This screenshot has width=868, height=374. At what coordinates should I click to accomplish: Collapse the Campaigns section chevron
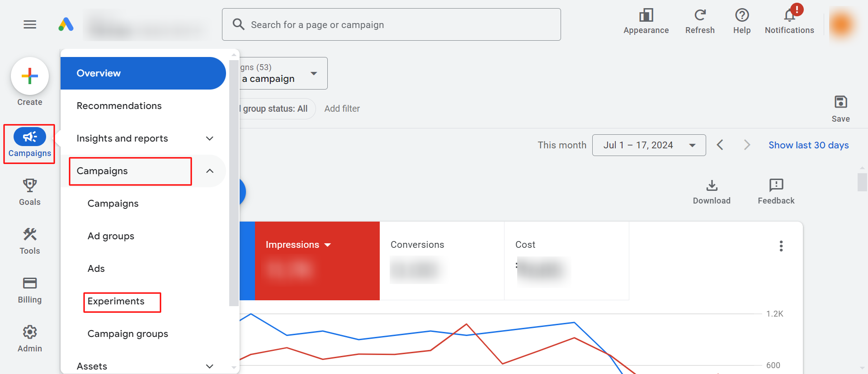point(210,171)
